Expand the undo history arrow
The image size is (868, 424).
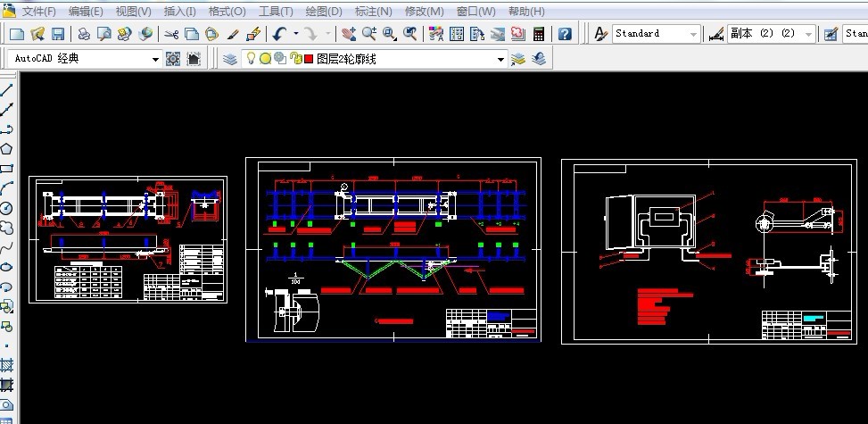(x=295, y=34)
